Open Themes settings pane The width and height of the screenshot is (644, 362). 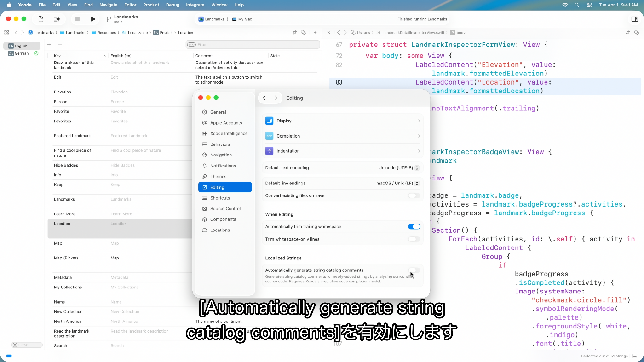225,177
